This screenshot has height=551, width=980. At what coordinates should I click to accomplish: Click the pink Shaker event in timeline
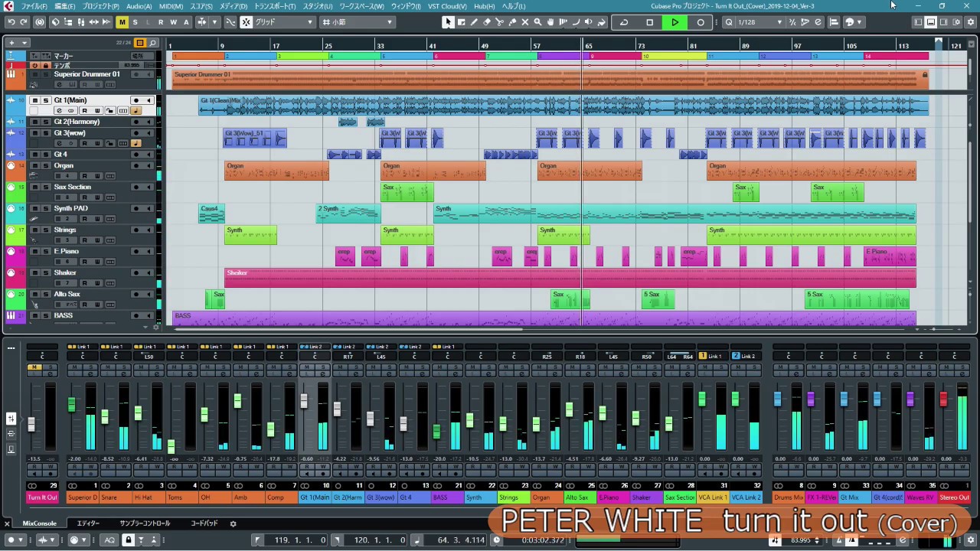pyautogui.click(x=570, y=278)
